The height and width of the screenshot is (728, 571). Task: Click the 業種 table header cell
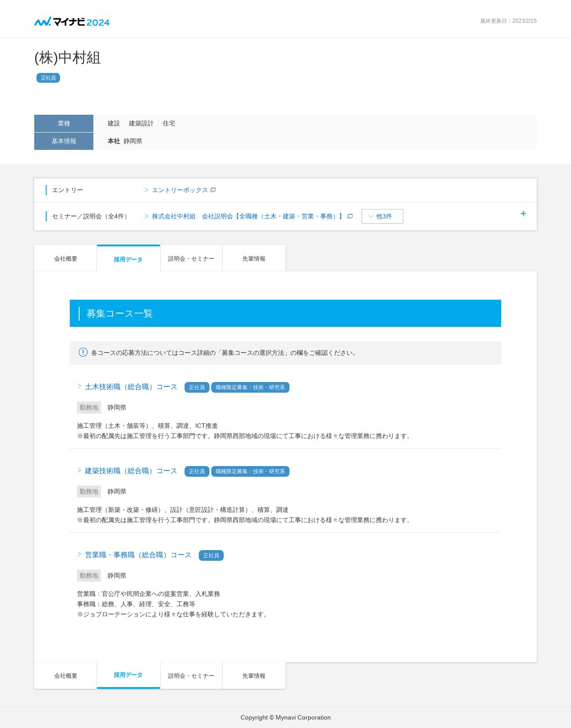pos(64,123)
